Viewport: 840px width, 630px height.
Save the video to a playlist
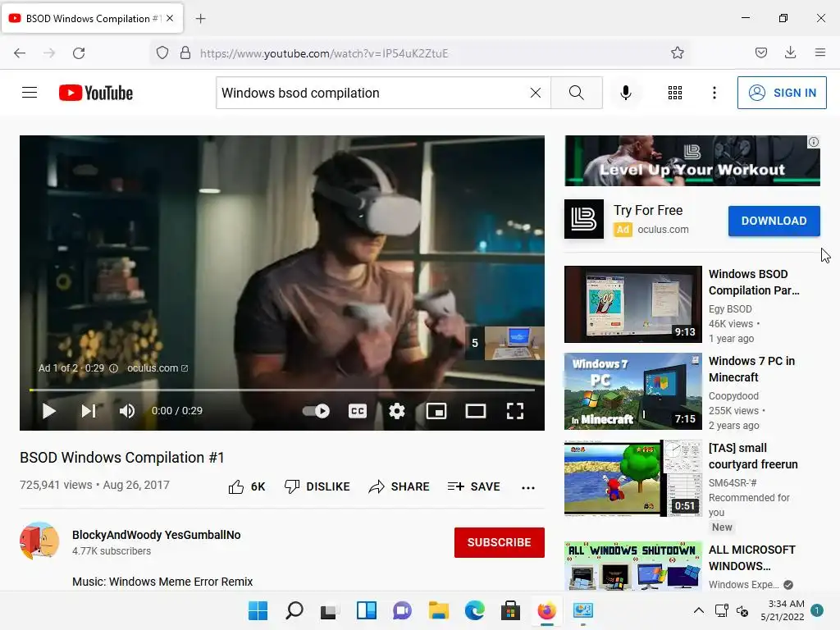[473, 486]
